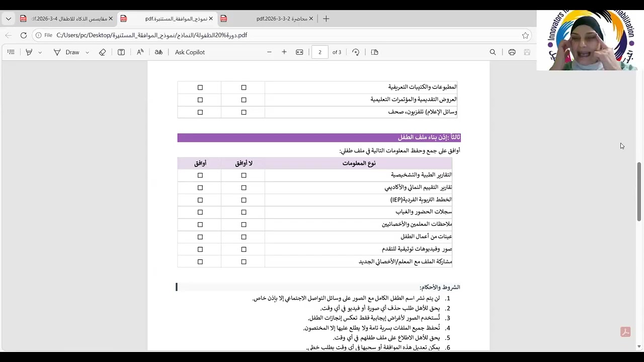Start Read aloud
Image resolution: width=644 pixels, height=362 pixels.
[x=140, y=52]
